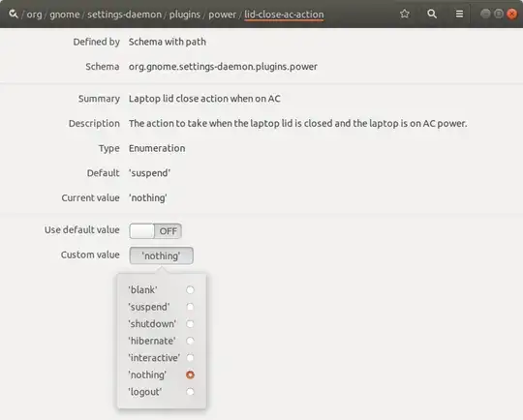Open the Custom value 'nothing' dropdown
This screenshot has height=420, width=523.
pyautogui.click(x=162, y=255)
